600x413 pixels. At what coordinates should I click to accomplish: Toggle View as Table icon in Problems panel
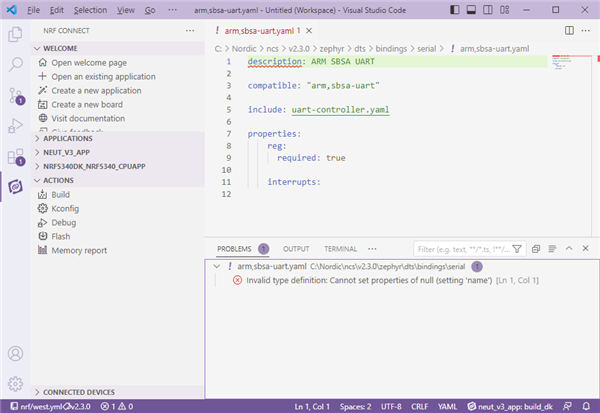pyautogui.click(x=552, y=249)
